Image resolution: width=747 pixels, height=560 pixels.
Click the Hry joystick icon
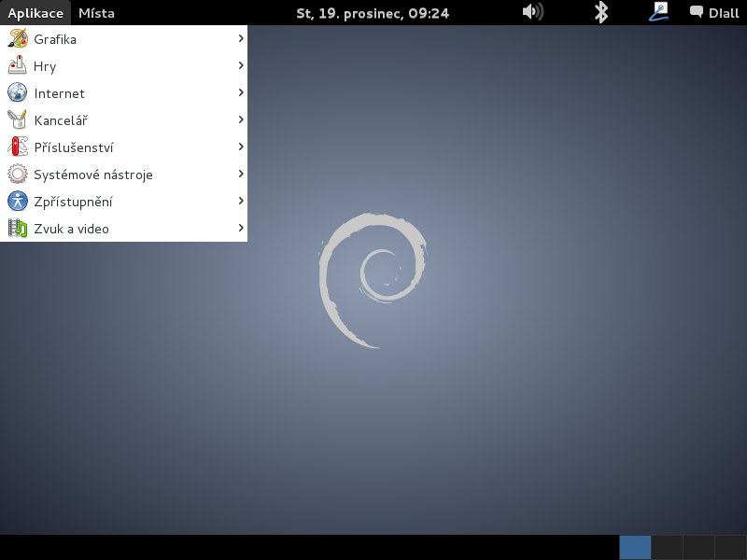coord(18,65)
